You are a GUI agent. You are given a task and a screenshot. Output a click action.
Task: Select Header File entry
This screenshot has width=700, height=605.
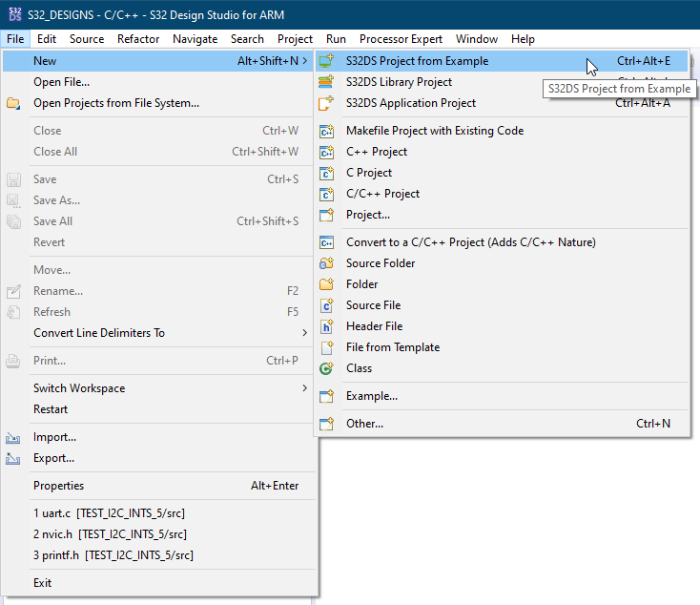coord(502,326)
